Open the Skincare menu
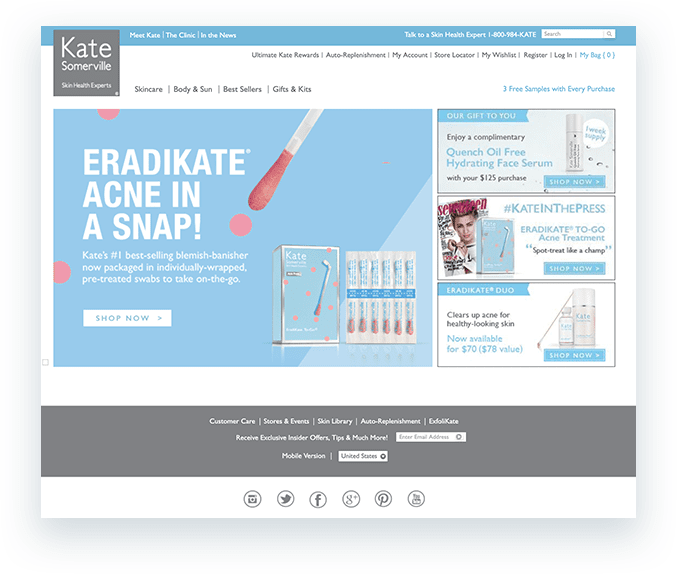 pos(149,89)
